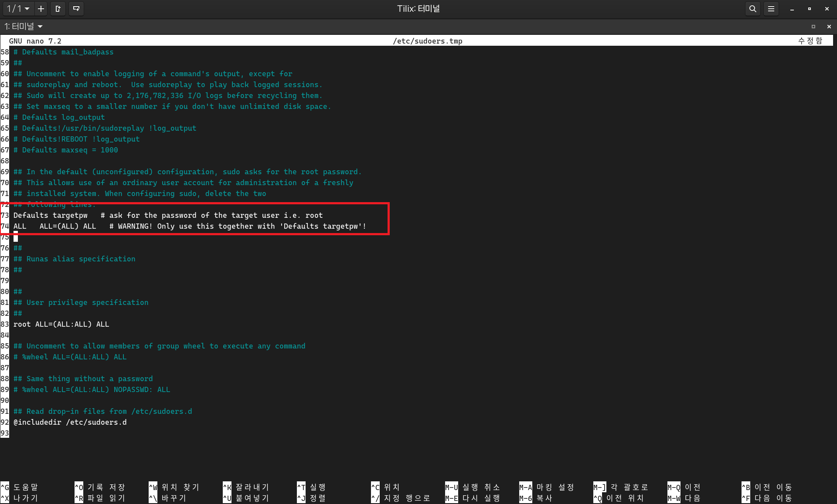Open the Tilix hamburger menu
This screenshot has height=504, width=837.
[x=771, y=9]
